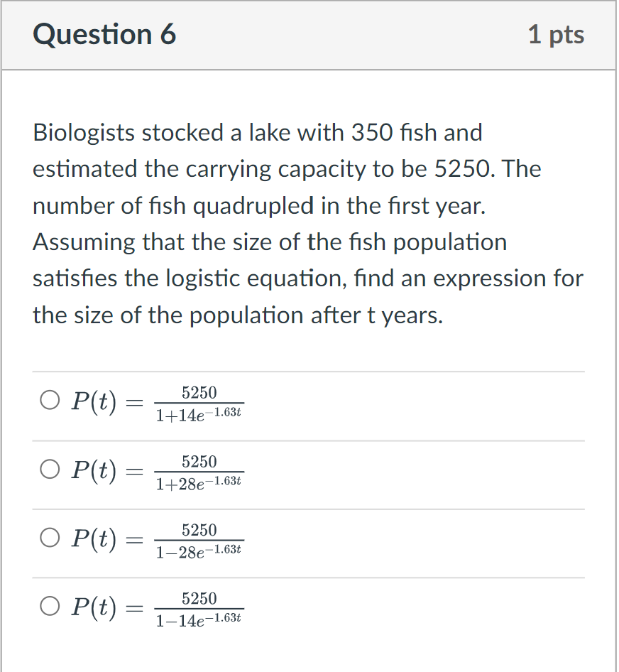The image size is (619, 672).
Task: Click the text population after t years
Action: click(x=316, y=316)
